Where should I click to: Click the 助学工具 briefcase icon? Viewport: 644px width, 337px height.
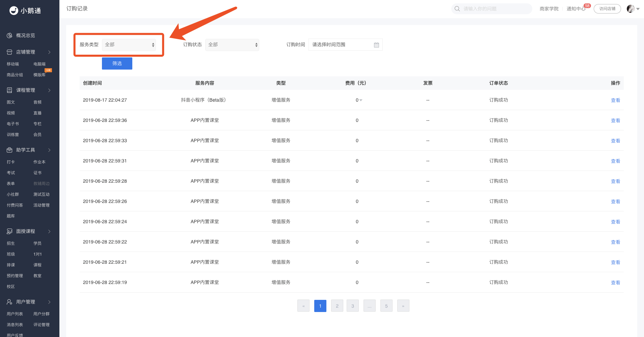[x=9, y=150]
